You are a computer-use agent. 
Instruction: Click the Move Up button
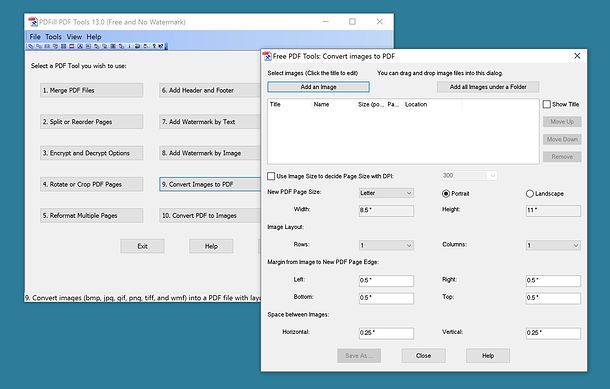[x=562, y=122]
